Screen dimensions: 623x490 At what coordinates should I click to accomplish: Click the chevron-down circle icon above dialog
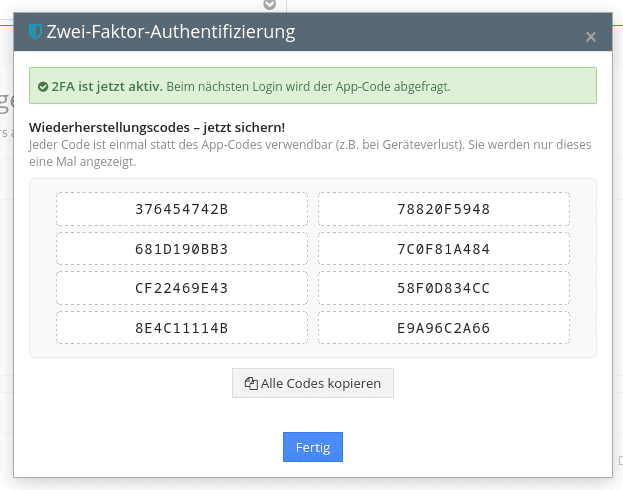(x=270, y=4)
